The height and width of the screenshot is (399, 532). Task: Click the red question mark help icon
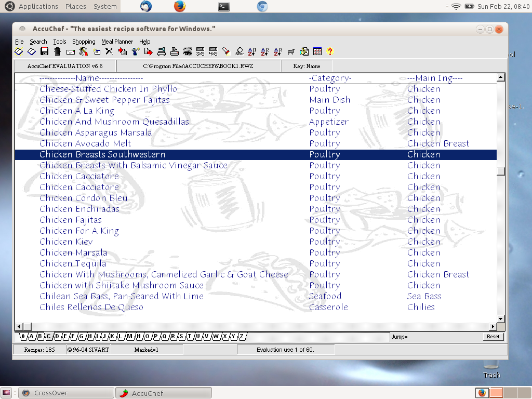[330, 51]
